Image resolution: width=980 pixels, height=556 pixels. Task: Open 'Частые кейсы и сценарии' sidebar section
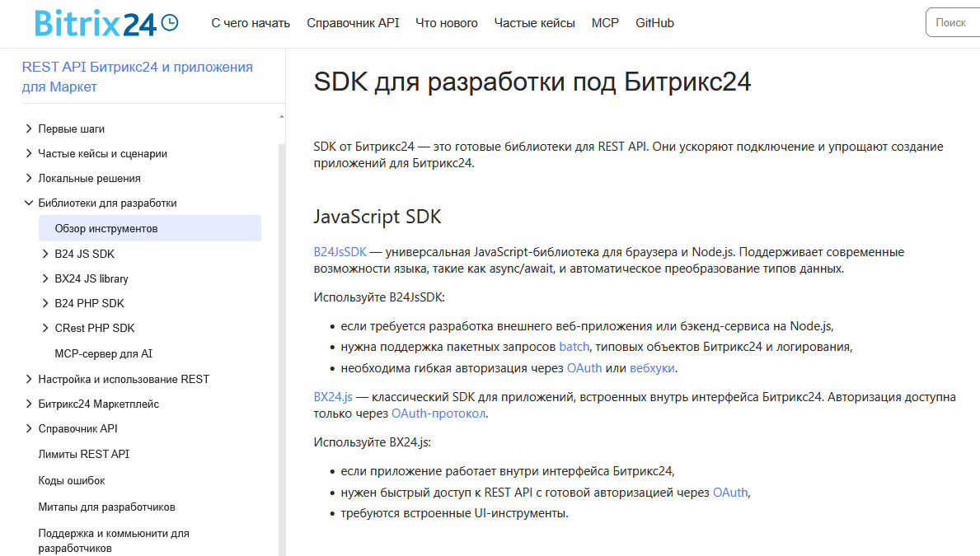(102, 154)
